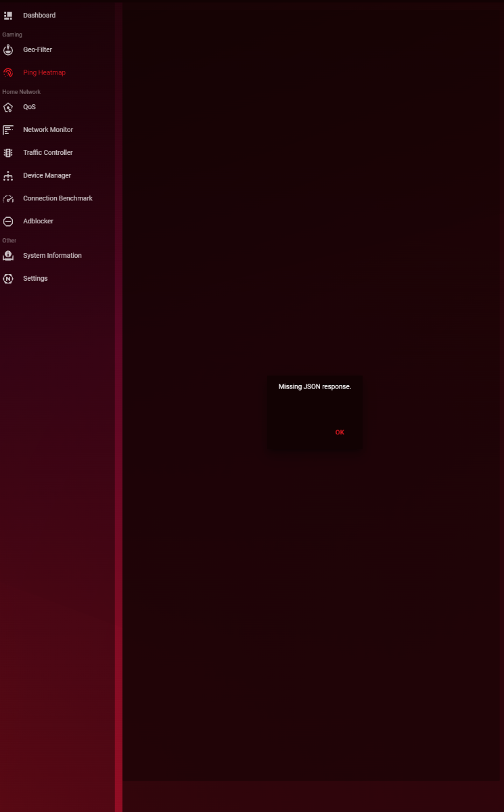This screenshot has height=812, width=504.
Task: Click the System Information icon
Action: [x=8, y=256]
